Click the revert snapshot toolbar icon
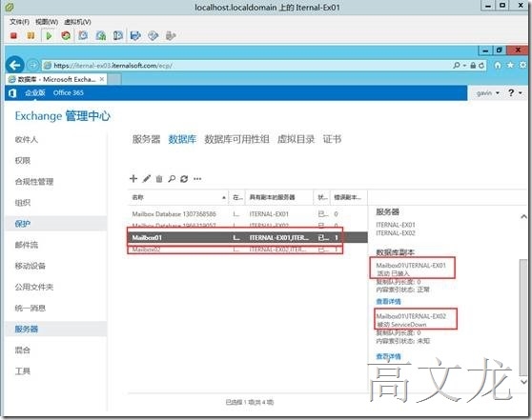Image resolution: width=532 pixels, height=420 pixels. pyautogui.click(x=101, y=35)
